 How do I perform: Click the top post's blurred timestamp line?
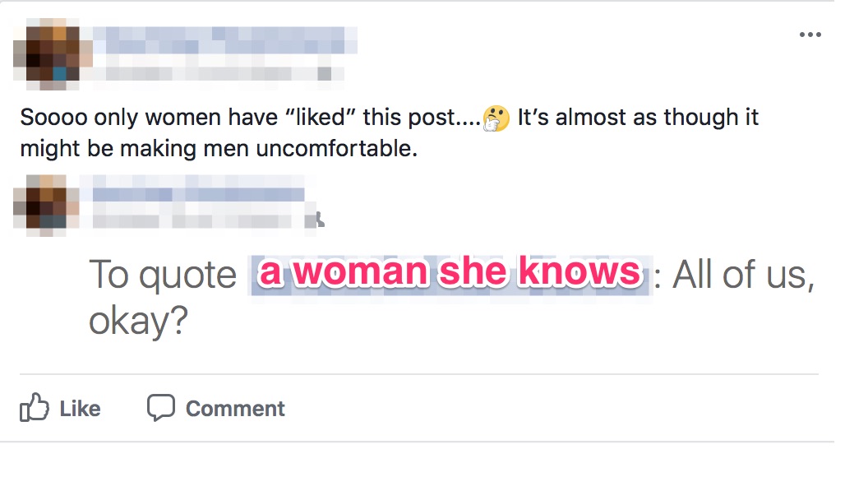pos(205,73)
